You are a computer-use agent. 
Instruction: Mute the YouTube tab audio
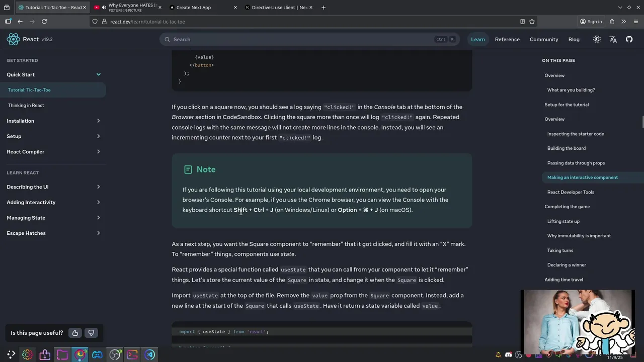(x=104, y=8)
